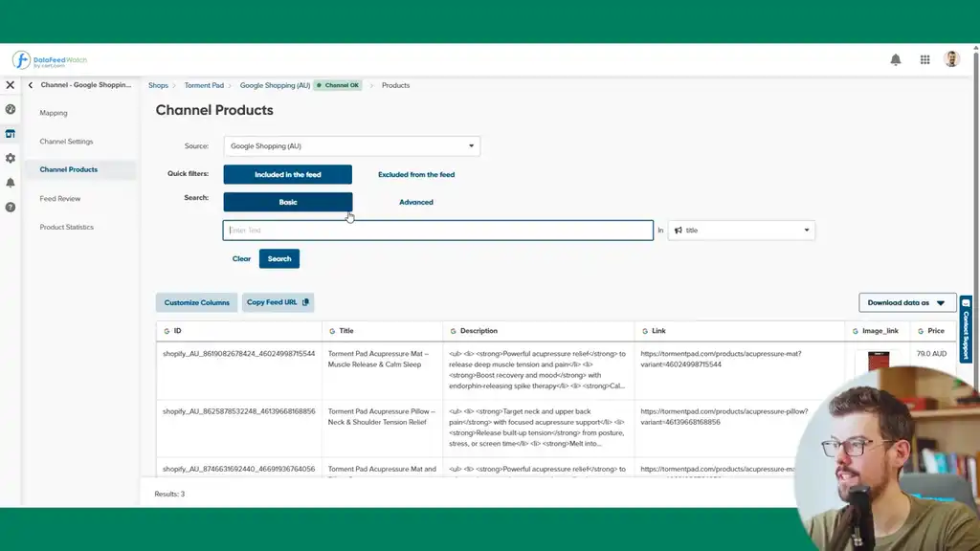The image size is (980, 551).
Task: Click inside the 'Enter Text' search box
Action: pos(438,230)
